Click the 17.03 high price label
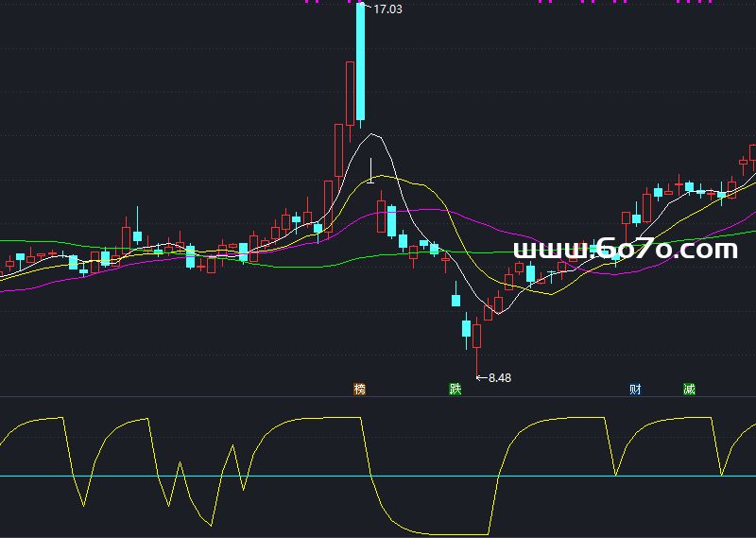Viewport: 756px width, 538px height. [388, 9]
